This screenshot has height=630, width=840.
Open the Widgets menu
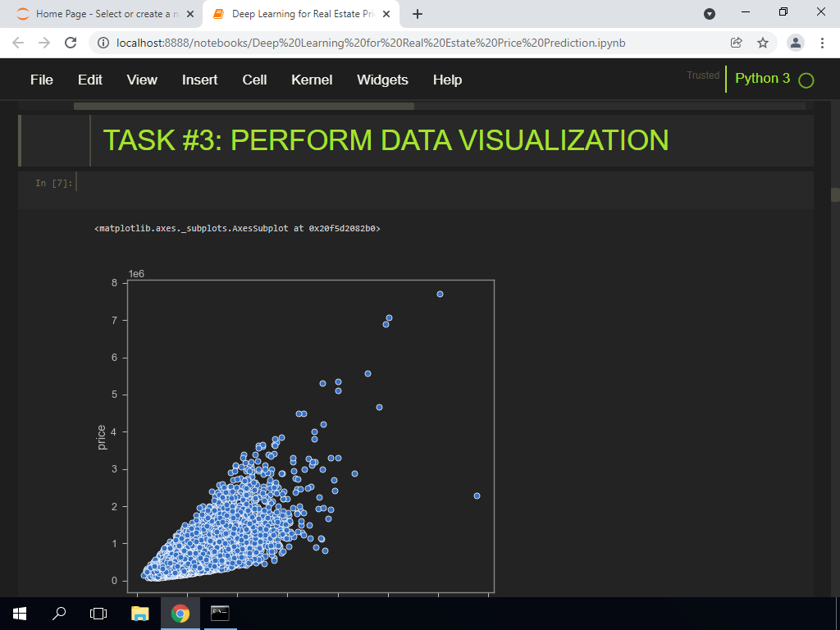(382, 80)
